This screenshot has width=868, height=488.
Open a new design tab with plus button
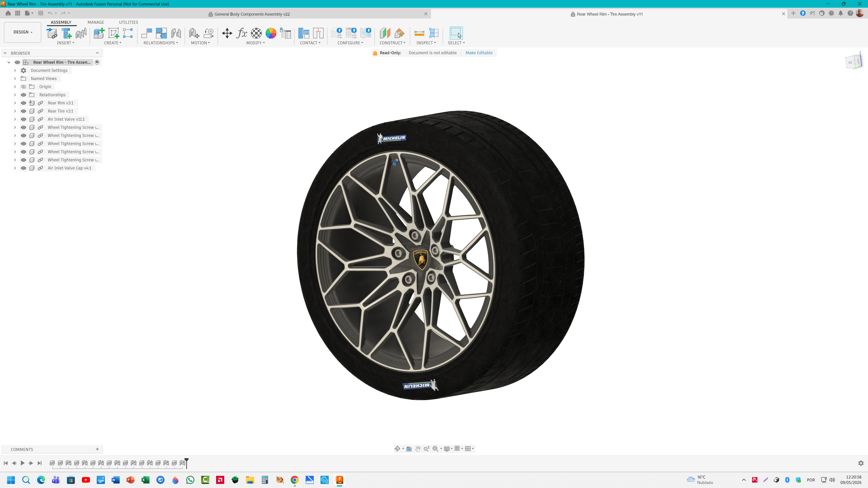[x=793, y=13]
